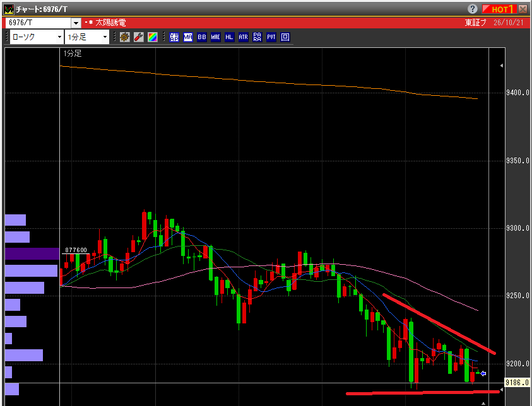This screenshot has width=532, height=406.
Task: Open the stock code dropdown arrow
Action: click(x=76, y=23)
